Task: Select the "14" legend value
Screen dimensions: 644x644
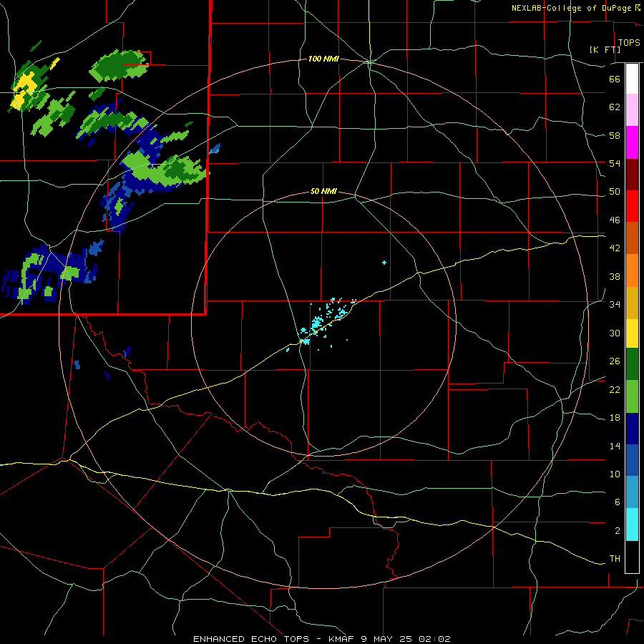Action: (615, 446)
